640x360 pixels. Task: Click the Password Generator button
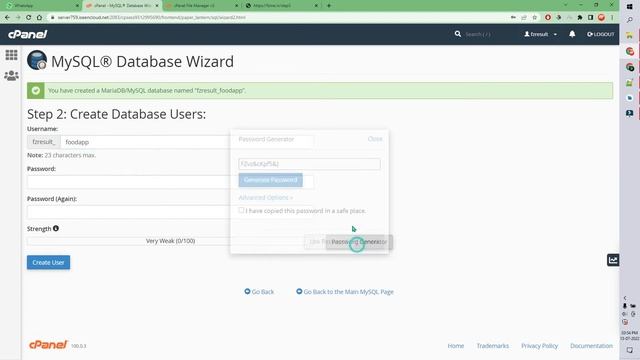[x=359, y=242]
